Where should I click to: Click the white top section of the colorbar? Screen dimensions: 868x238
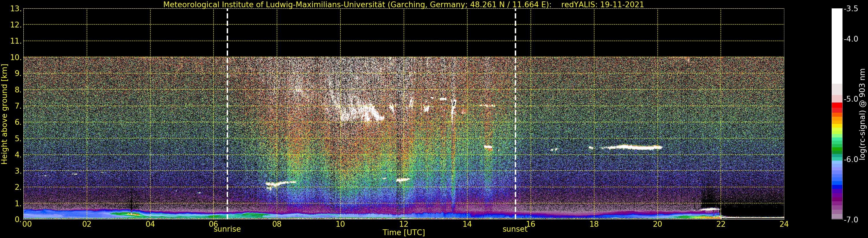click(x=837, y=46)
